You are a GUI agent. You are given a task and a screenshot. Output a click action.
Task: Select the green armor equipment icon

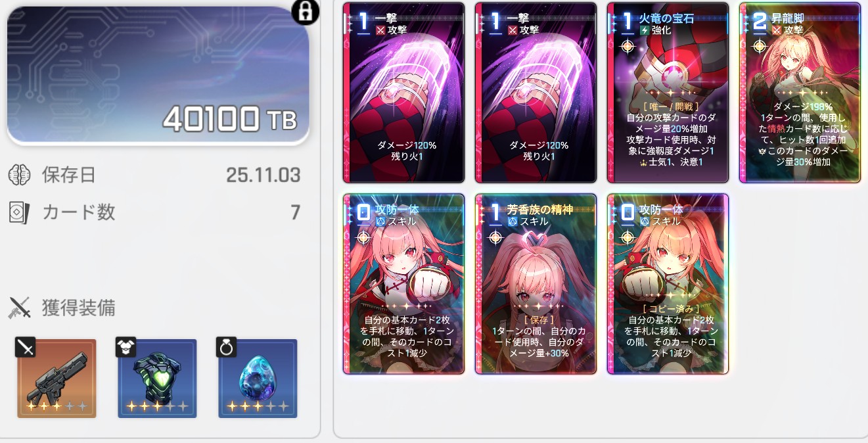point(157,379)
